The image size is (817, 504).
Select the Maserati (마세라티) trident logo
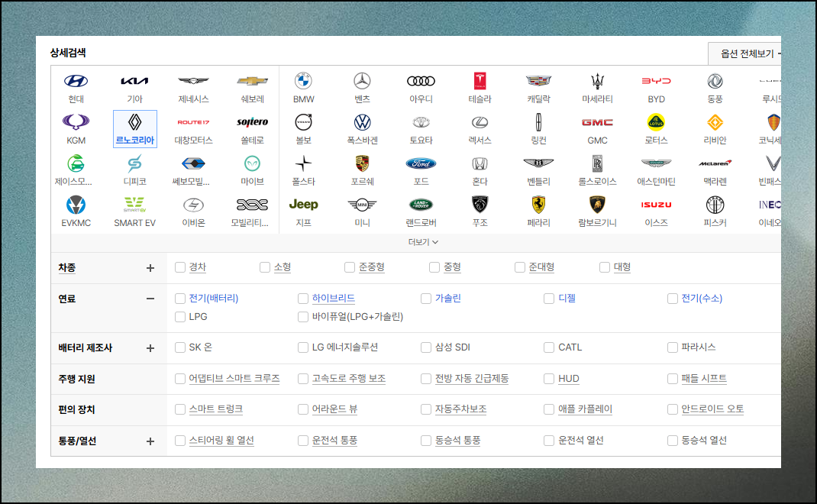[597, 81]
